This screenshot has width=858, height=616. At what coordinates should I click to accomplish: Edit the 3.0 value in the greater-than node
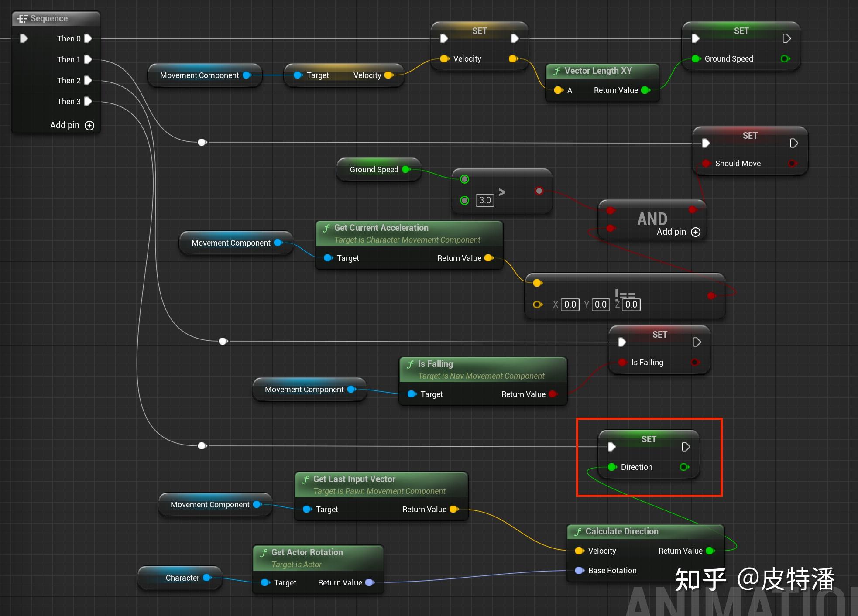click(x=484, y=200)
